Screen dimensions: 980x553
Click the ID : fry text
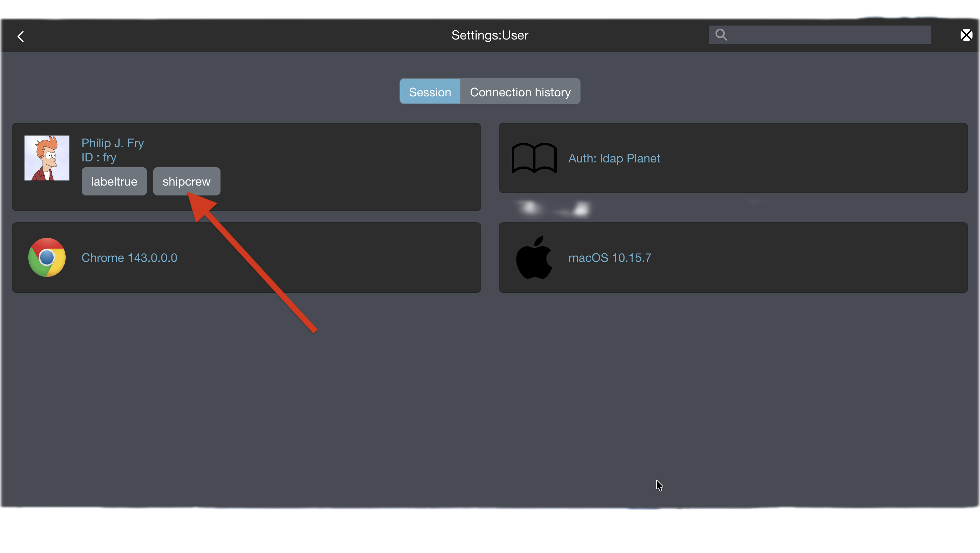pos(99,158)
